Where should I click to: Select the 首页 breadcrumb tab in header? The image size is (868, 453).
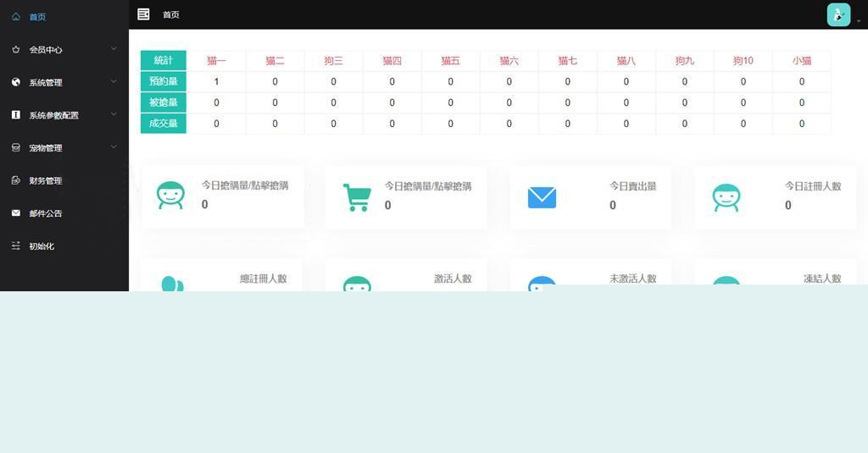click(171, 15)
